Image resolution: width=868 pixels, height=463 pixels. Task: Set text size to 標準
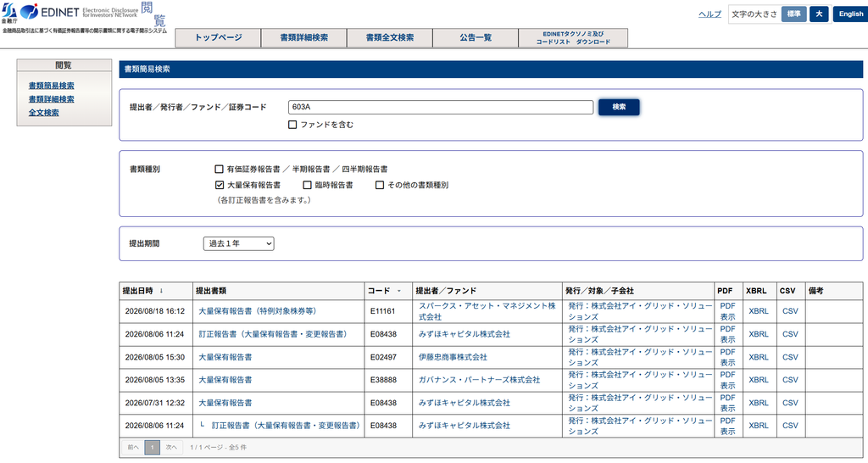pyautogui.click(x=793, y=14)
